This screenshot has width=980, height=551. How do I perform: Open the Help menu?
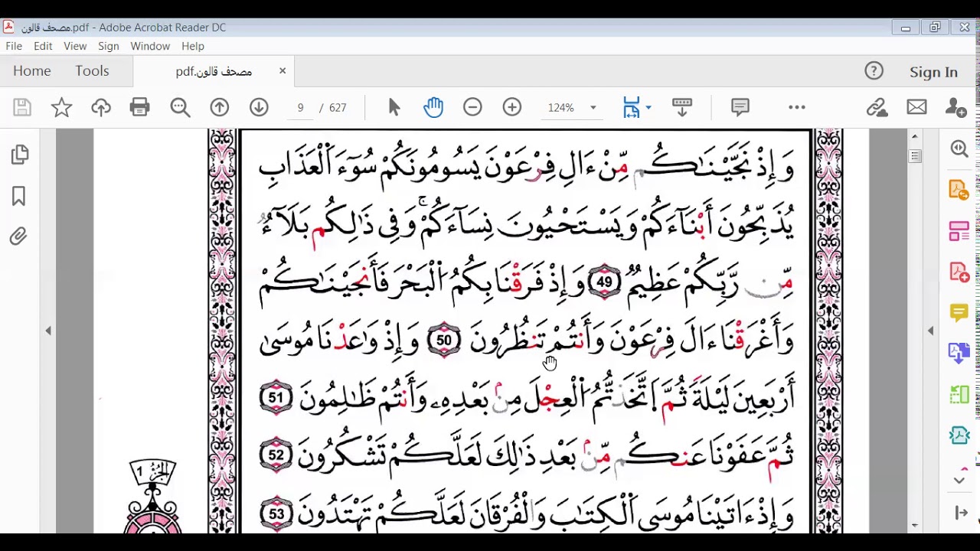193,46
